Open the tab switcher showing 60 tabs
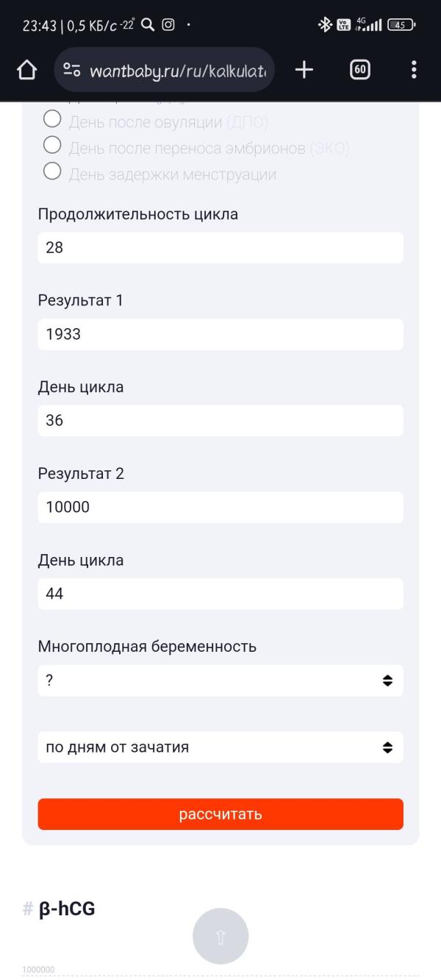 pyautogui.click(x=360, y=70)
